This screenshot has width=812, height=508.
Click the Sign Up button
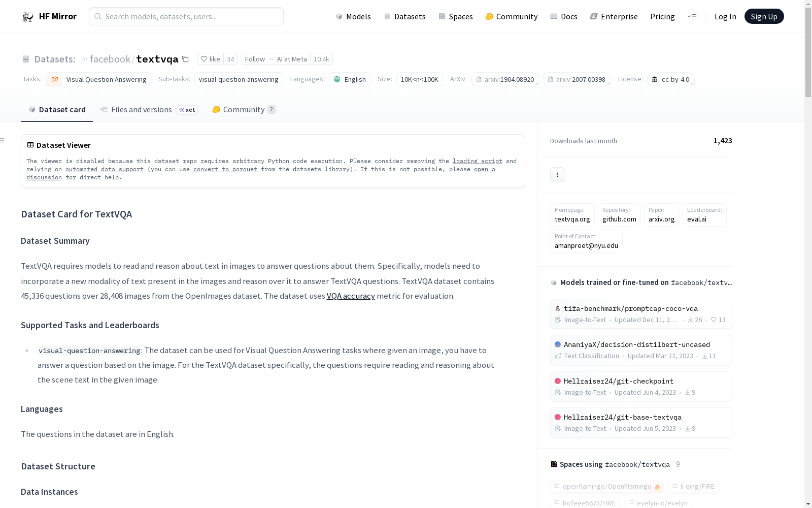(x=764, y=16)
